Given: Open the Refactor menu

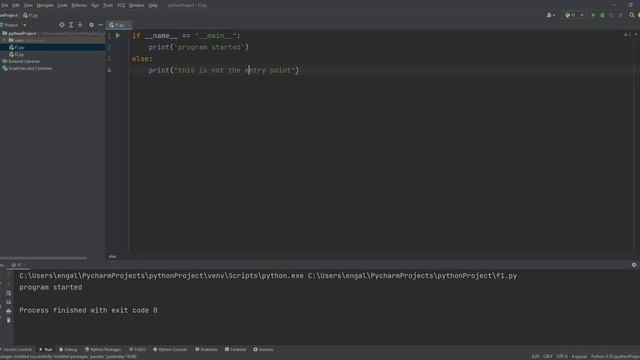Looking at the screenshot, I should point(79,5).
